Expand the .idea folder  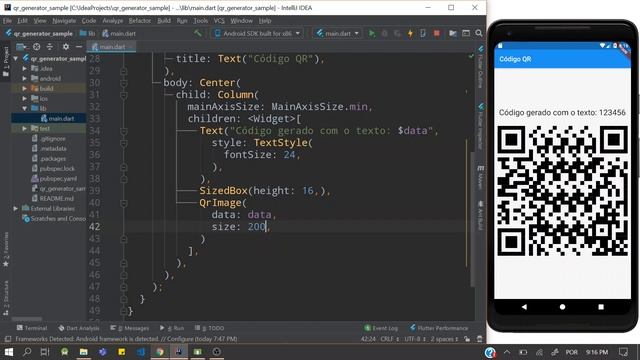click(x=24, y=69)
